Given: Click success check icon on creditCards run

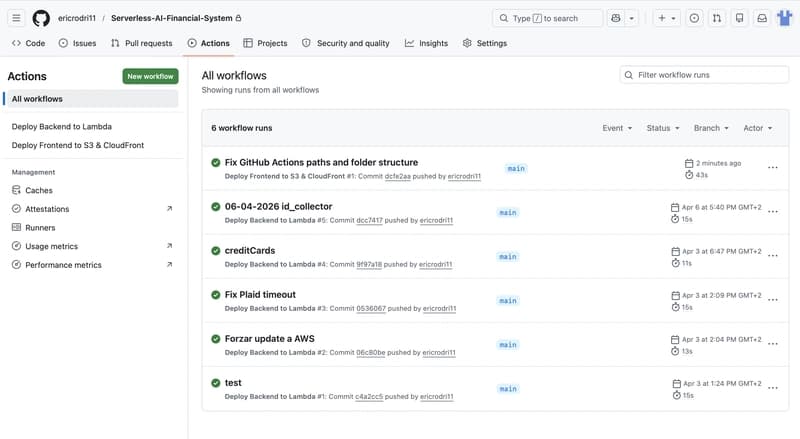Looking at the screenshot, I should point(215,251).
